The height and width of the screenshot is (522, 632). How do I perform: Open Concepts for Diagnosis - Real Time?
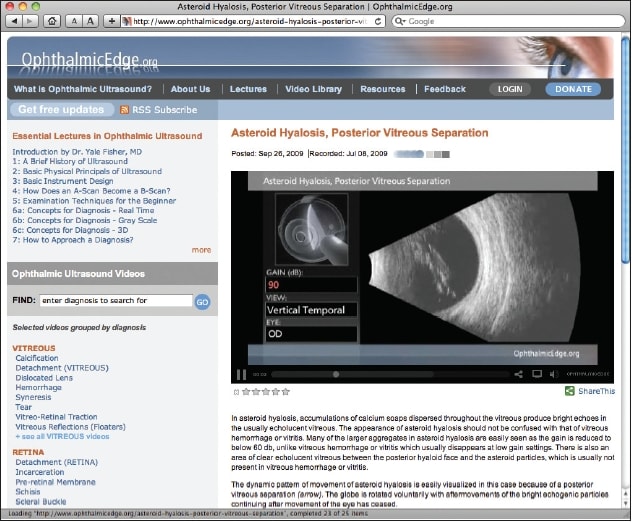pos(83,210)
